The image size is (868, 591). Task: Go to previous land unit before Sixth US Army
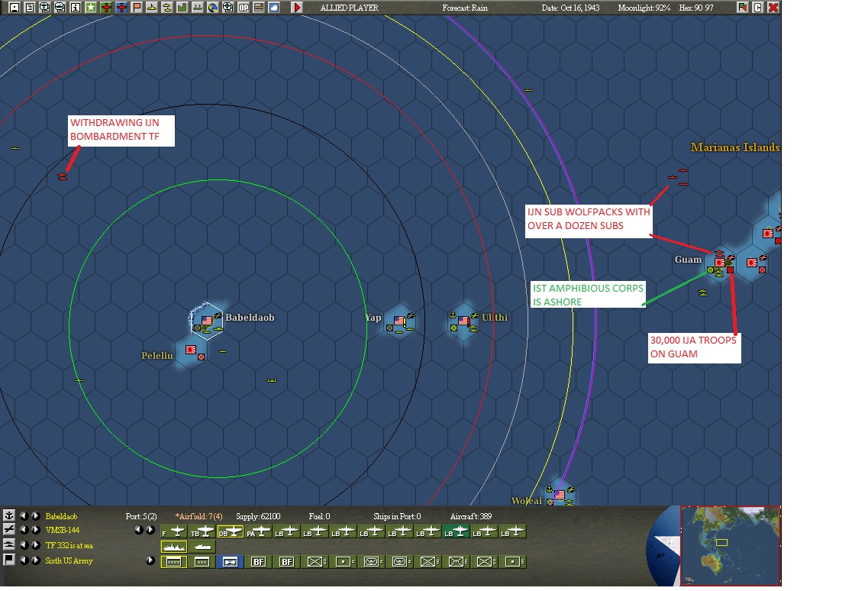pyautogui.click(x=24, y=560)
